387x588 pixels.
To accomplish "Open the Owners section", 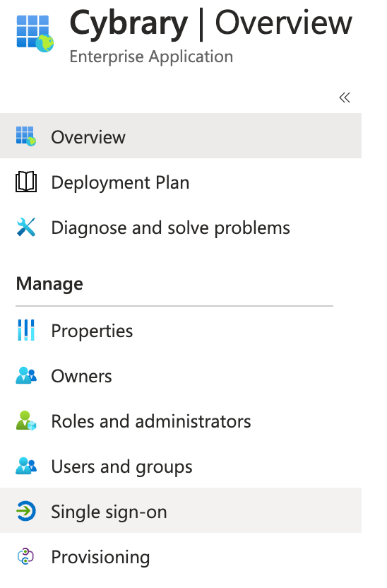I will [x=181, y=376].
